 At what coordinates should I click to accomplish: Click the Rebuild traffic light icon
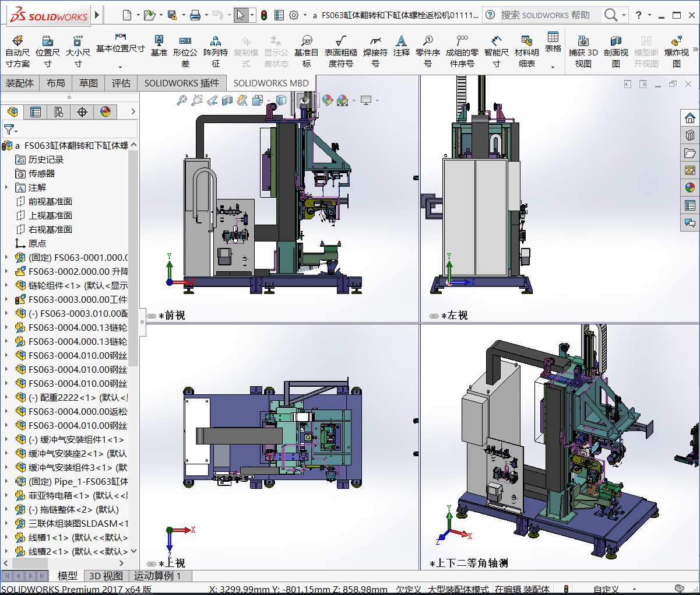tap(264, 15)
